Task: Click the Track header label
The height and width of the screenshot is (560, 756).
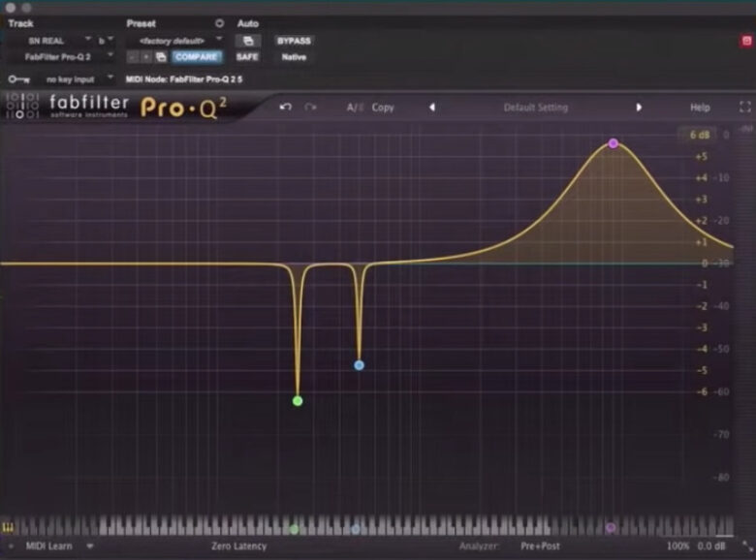Action: click(20, 23)
